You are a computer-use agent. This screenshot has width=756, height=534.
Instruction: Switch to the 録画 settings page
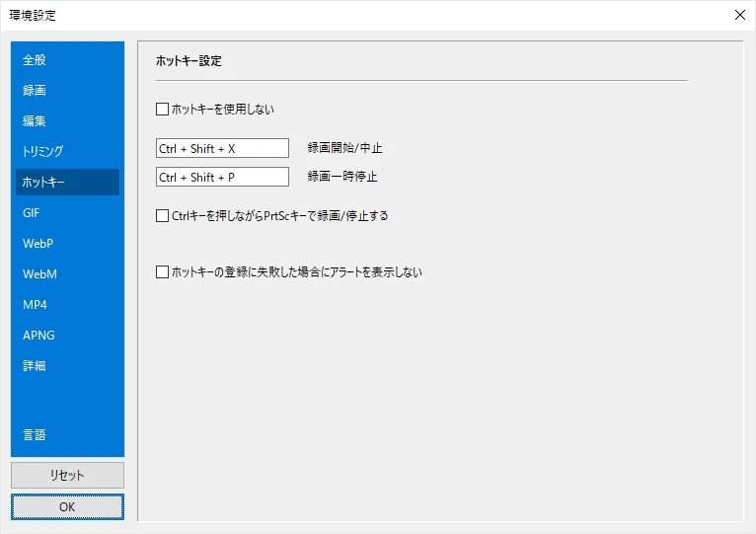pyautogui.click(x=35, y=91)
